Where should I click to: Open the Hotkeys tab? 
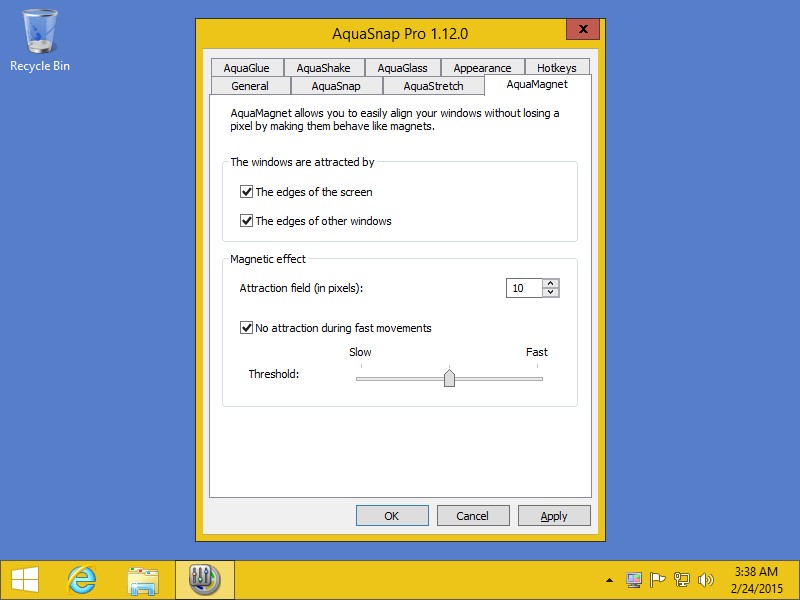[557, 68]
